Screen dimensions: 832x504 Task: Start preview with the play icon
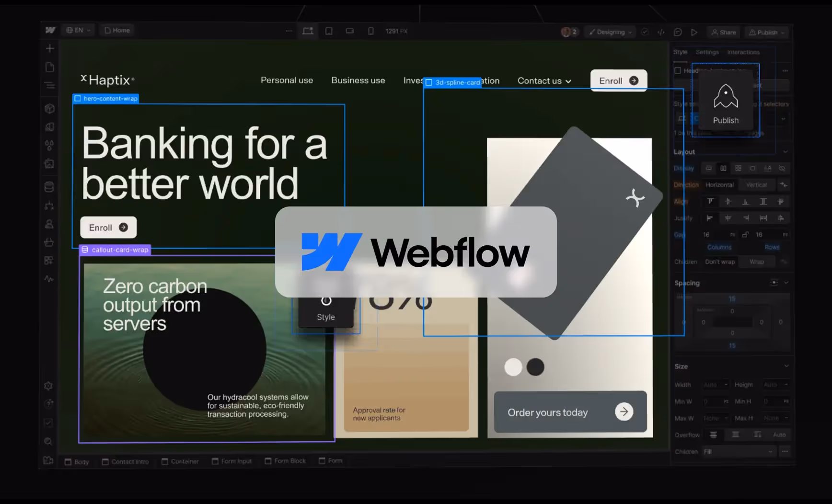(694, 32)
